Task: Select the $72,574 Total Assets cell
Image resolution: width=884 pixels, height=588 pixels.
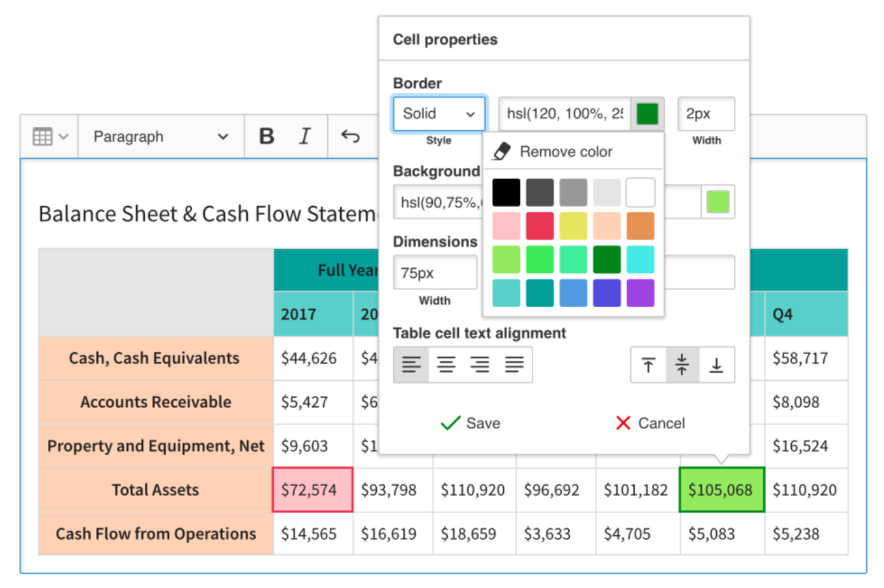Action: 313,490
